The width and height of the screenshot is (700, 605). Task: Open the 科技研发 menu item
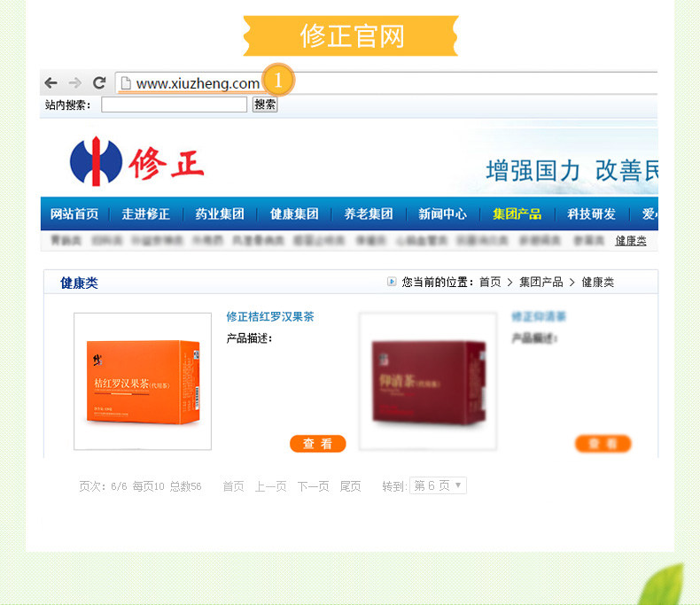click(x=591, y=214)
